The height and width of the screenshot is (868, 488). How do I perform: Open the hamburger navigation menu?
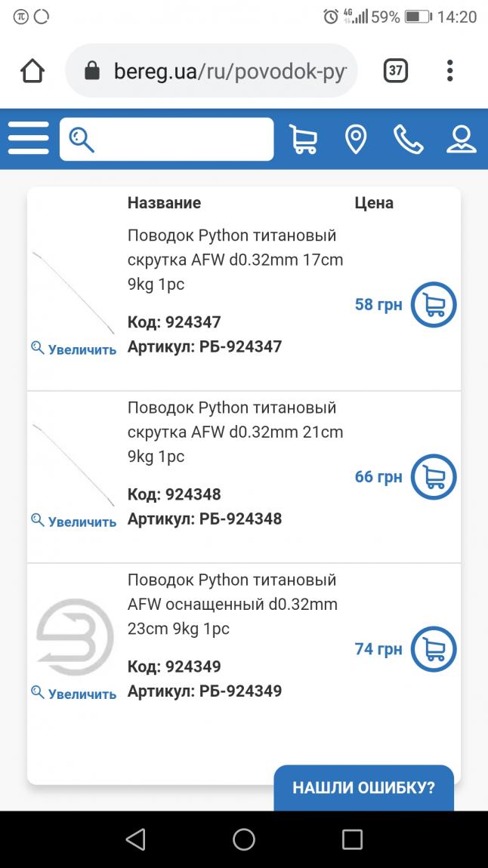[x=28, y=139]
